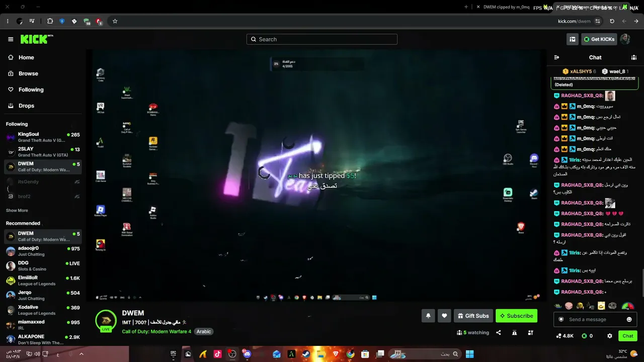This screenshot has height=362, width=644.
Task: Open Call of Duty: Modern Warfare 4 category
Action: (x=156, y=331)
